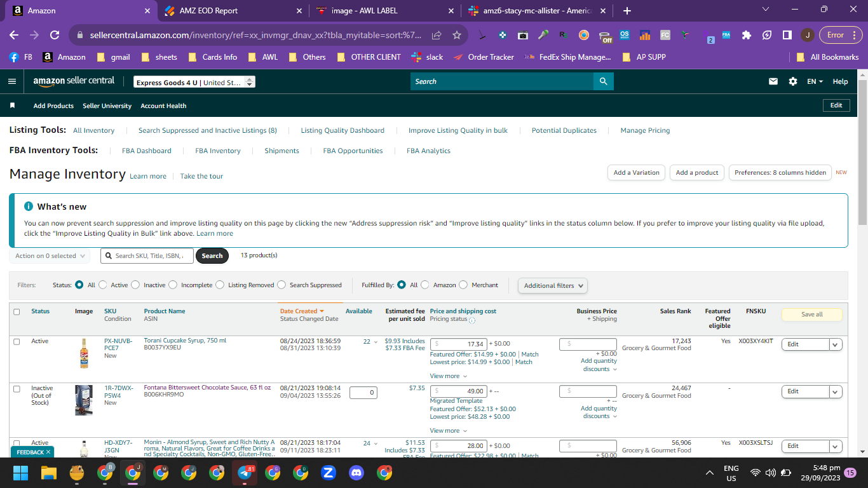Open the volume tray icon

pos(770,473)
